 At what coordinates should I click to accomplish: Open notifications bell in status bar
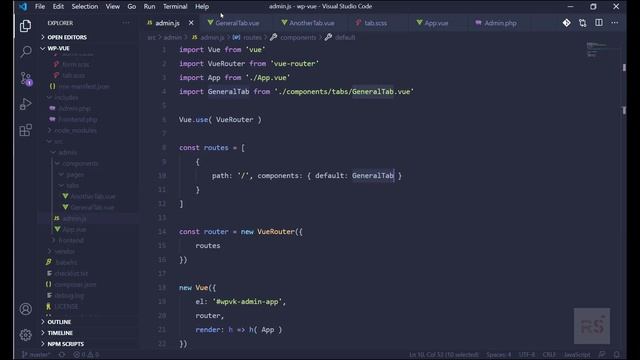click(616, 355)
